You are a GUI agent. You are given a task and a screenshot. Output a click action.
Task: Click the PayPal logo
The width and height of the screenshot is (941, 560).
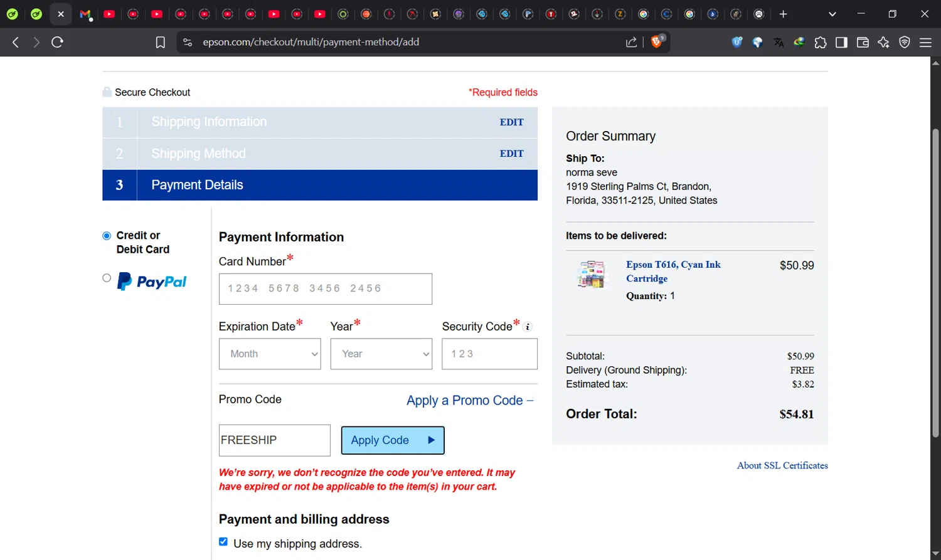pyautogui.click(x=152, y=282)
